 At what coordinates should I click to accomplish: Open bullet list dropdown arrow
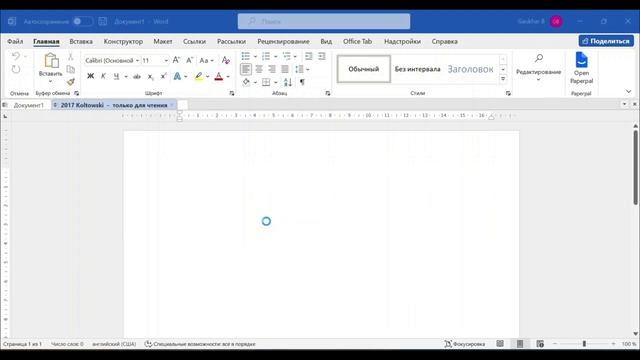tap(256, 56)
